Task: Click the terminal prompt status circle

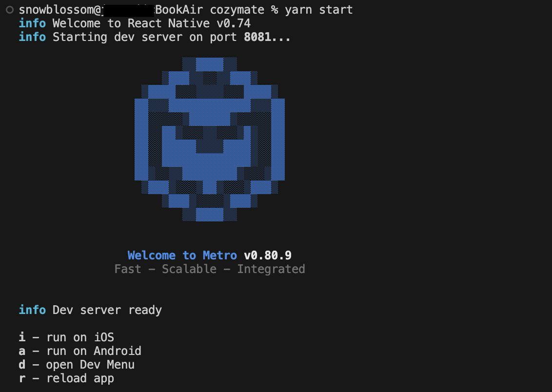Action: pos(10,10)
